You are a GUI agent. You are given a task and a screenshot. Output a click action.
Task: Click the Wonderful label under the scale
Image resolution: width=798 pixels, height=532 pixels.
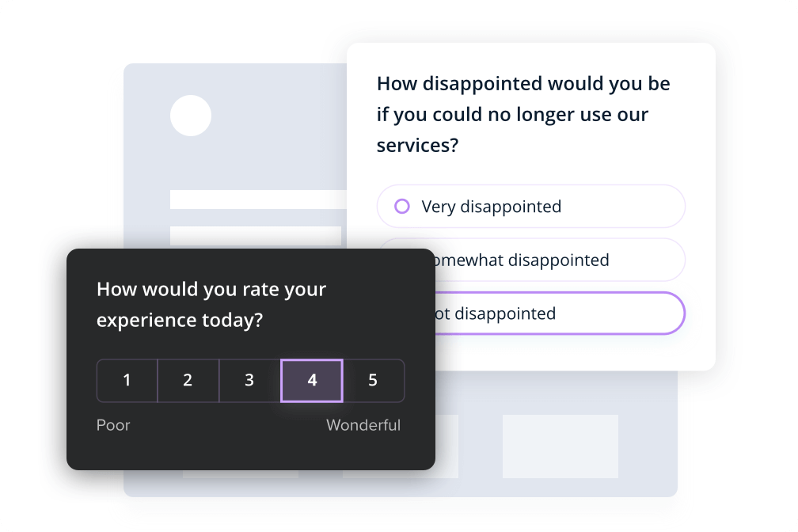(363, 425)
